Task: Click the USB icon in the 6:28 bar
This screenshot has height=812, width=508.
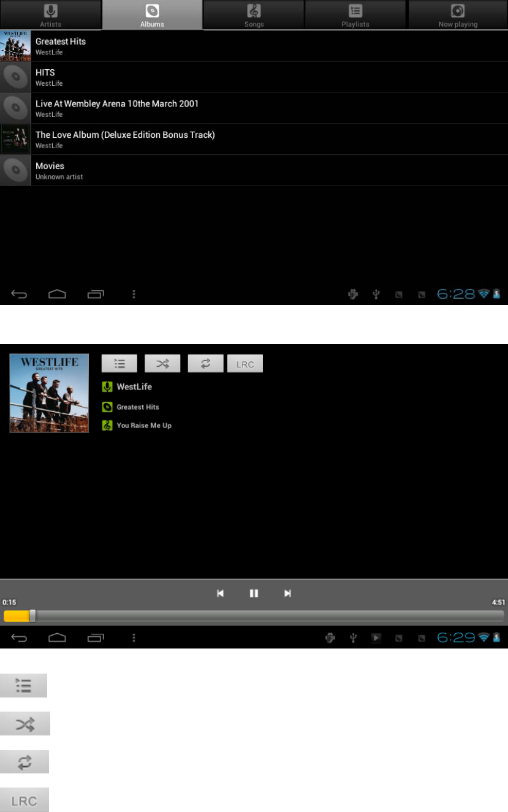Action: coord(376,295)
